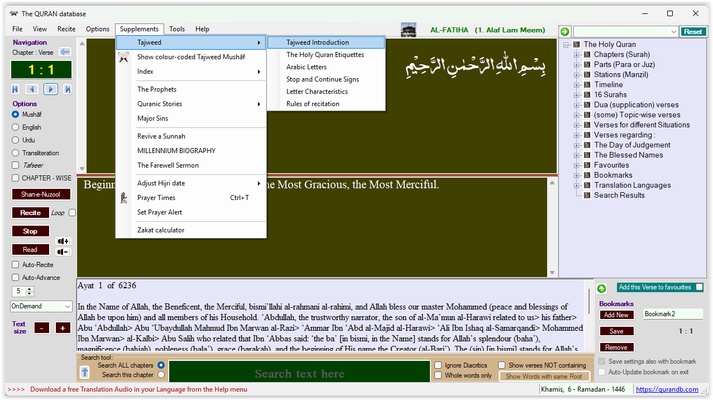Select The Farewell Sermon menu item
This screenshot has height=400, width=713.
[191, 165]
